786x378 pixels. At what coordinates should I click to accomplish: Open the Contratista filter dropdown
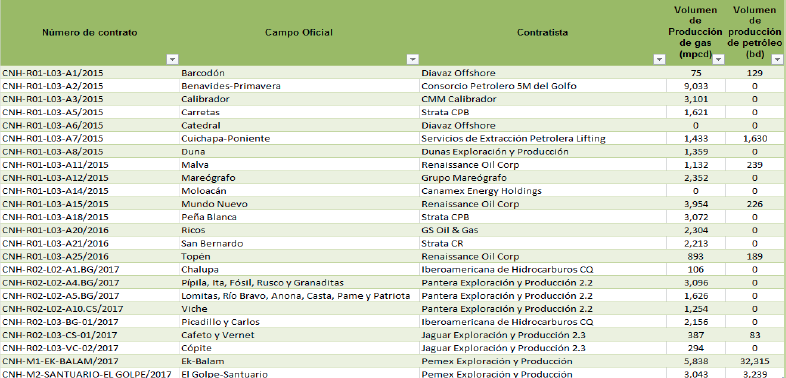tap(660, 59)
